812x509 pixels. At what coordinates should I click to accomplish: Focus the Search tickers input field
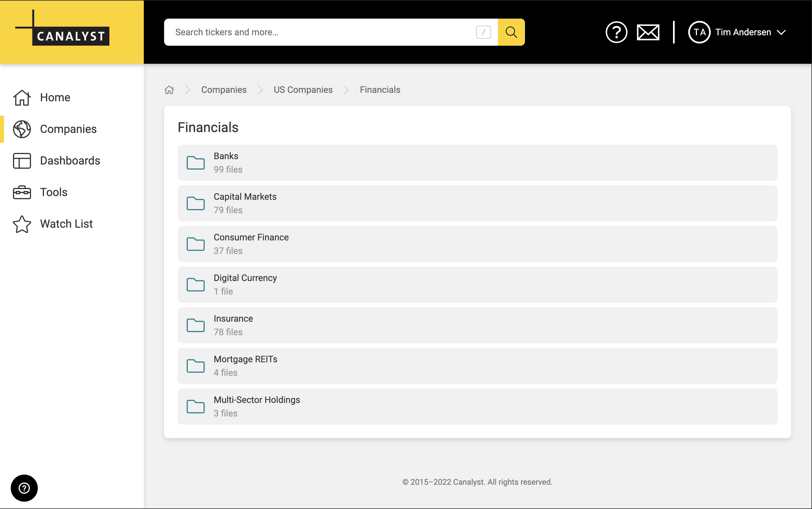point(319,32)
